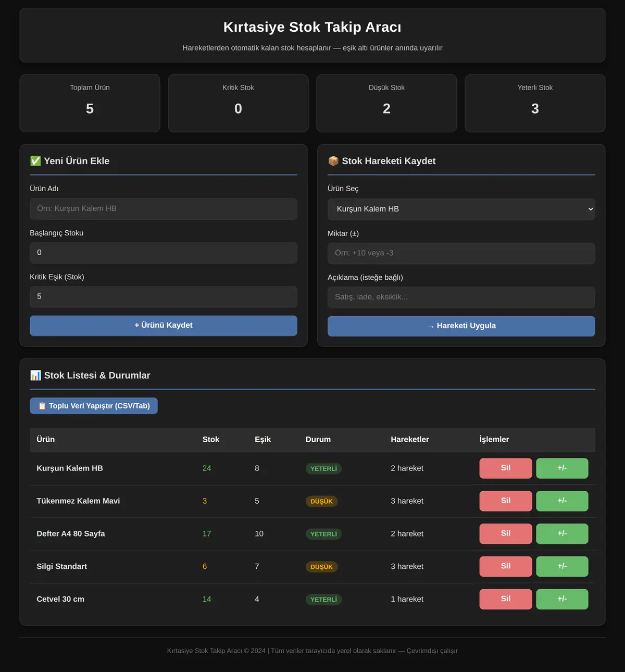Click +/- for Kurşun Kalem HB
The width and height of the screenshot is (625, 672).
click(562, 468)
